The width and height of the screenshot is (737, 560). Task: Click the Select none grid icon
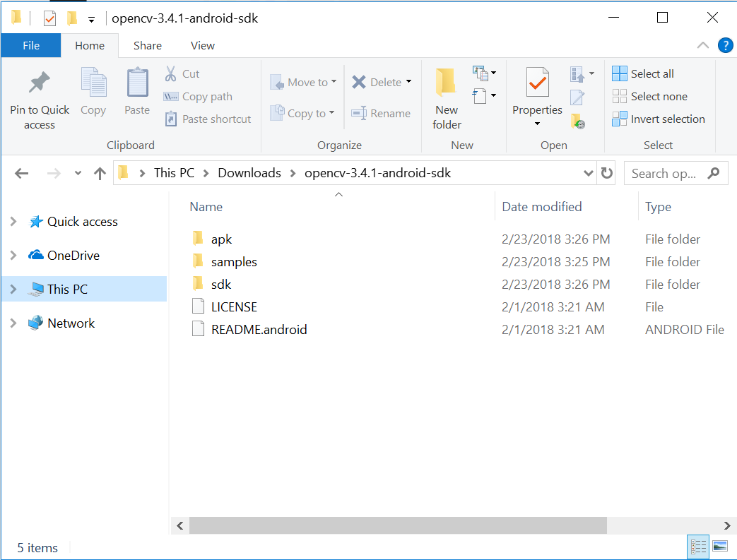[x=620, y=96]
